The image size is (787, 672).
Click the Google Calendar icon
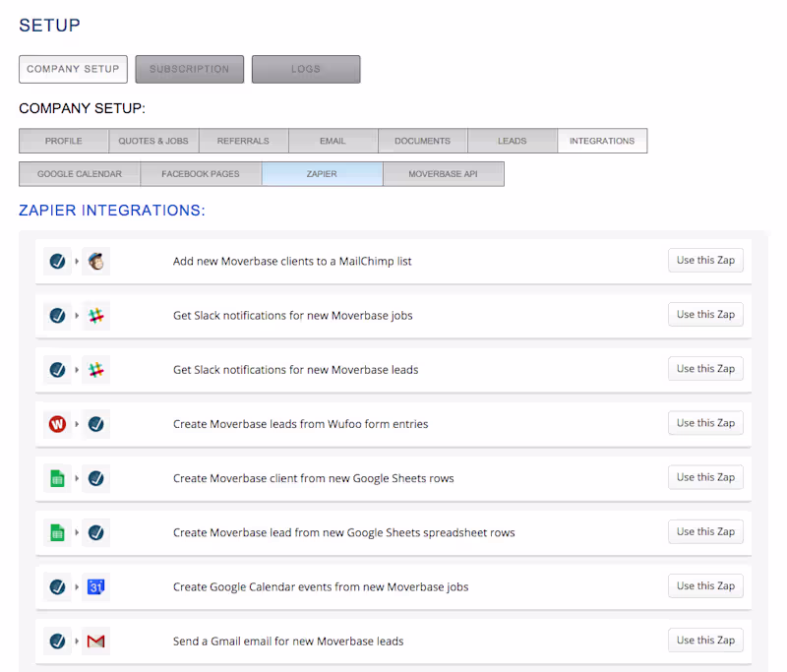95,587
